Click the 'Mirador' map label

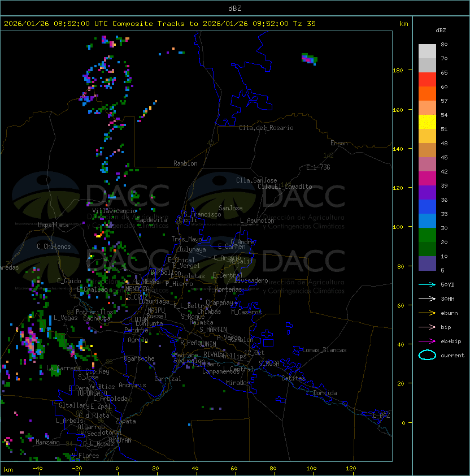(238, 383)
